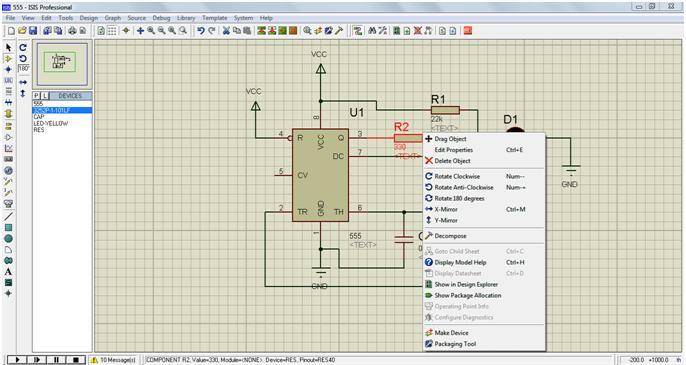Click the Remove Sheet red X icon

tap(418, 31)
